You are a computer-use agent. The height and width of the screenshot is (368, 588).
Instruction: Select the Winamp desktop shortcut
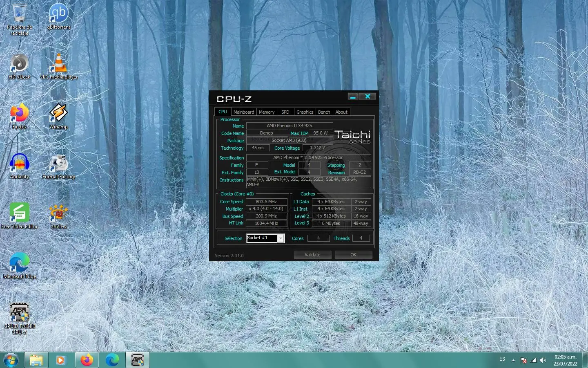coord(59,116)
